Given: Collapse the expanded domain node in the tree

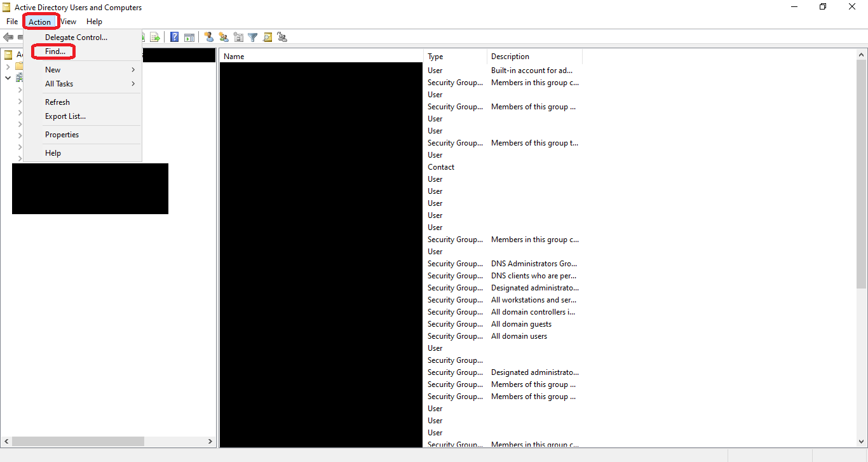Looking at the screenshot, I should [x=8, y=77].
